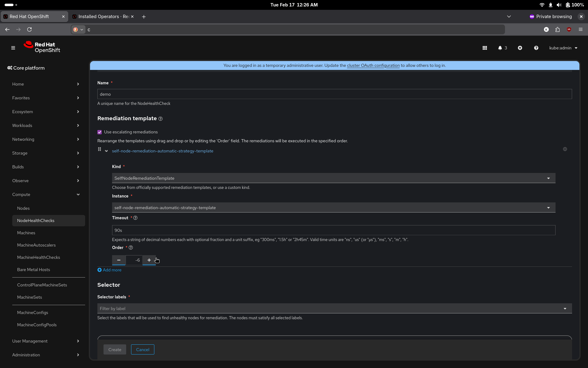
Task: Click the Remediation template help icon
Action: click(160, 119)
